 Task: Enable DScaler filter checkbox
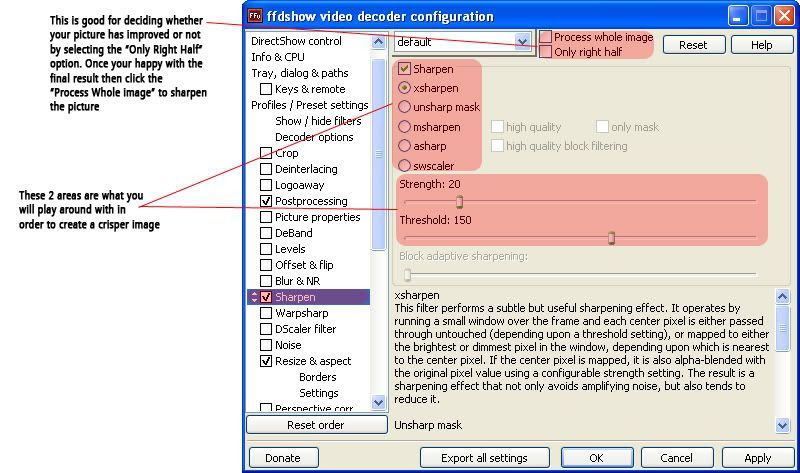point(266,329)
